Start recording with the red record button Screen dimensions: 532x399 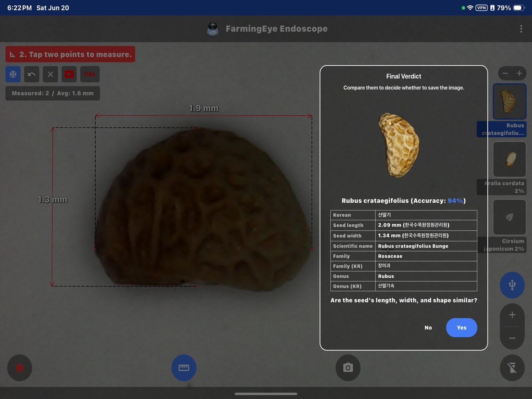coord(19,368)
